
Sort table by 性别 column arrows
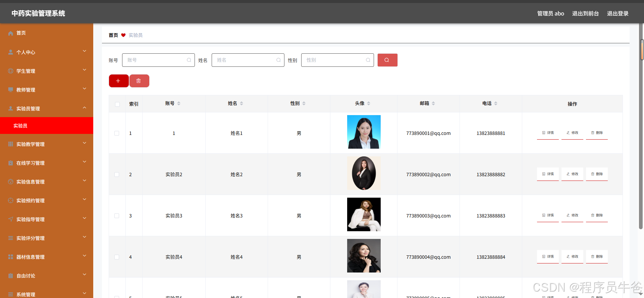click(304, 103)
